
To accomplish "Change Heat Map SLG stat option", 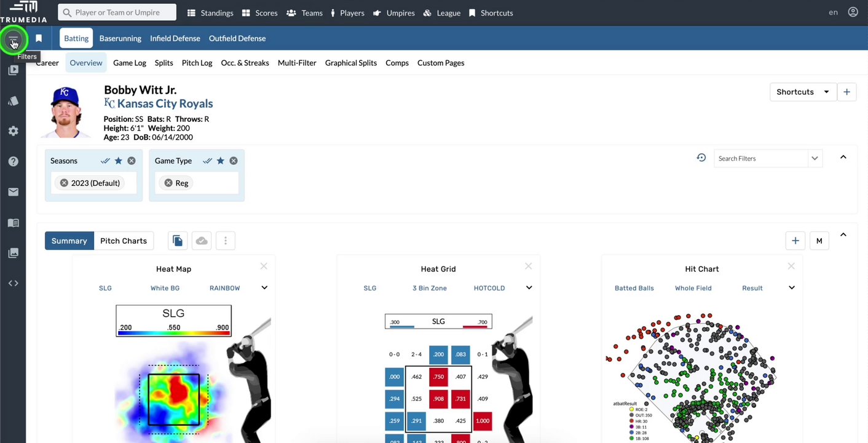I will [105, 288].
